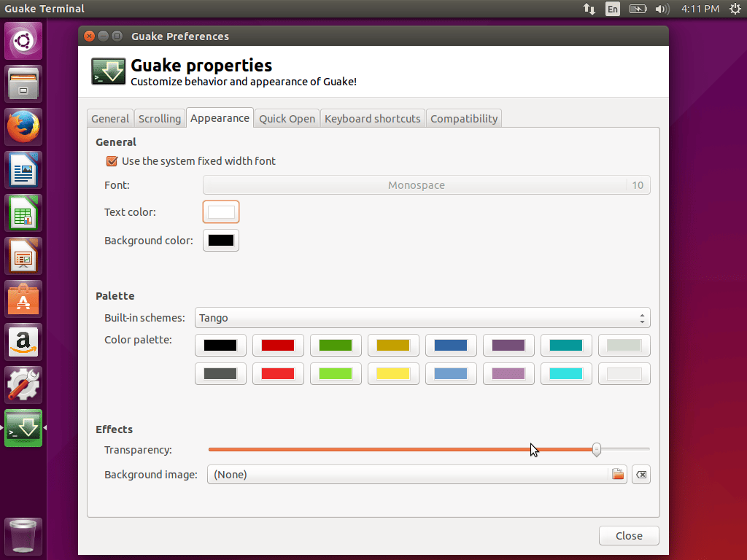Viewport: 747px width, 560px height.
Task: Clear the background image with the erase icon
Action: [x=640, y=475]
